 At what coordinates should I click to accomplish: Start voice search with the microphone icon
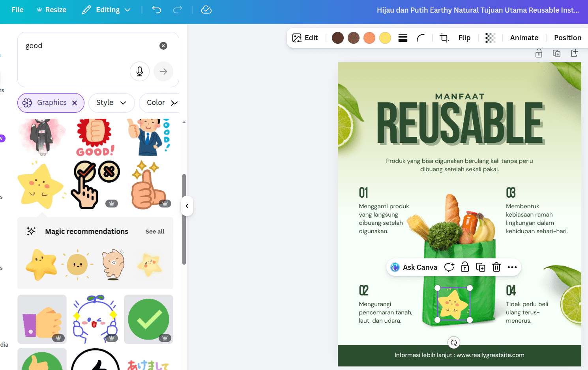tap(140, 71)
